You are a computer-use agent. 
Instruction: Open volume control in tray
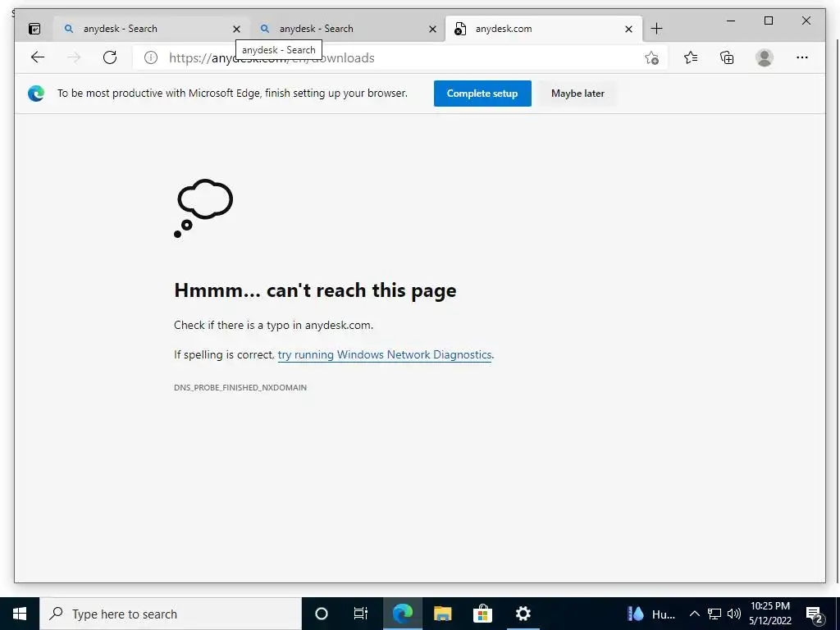(734, 614)
